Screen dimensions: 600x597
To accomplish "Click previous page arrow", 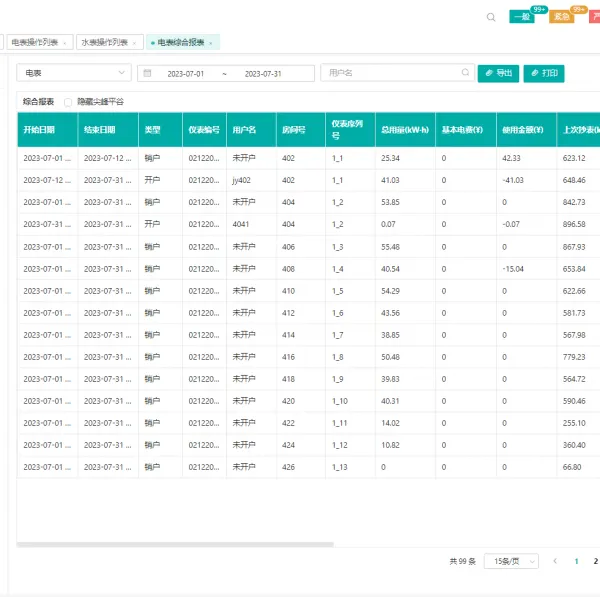I will point(555,561).
